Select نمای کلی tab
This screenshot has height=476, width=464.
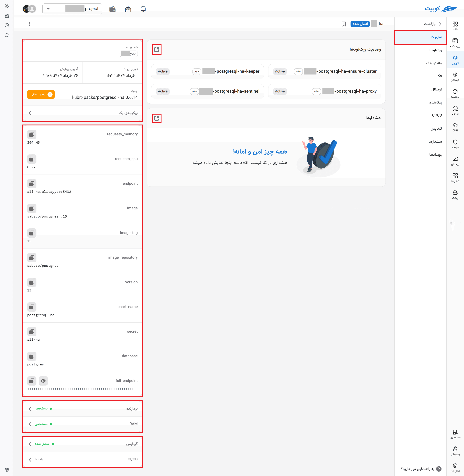420,37
